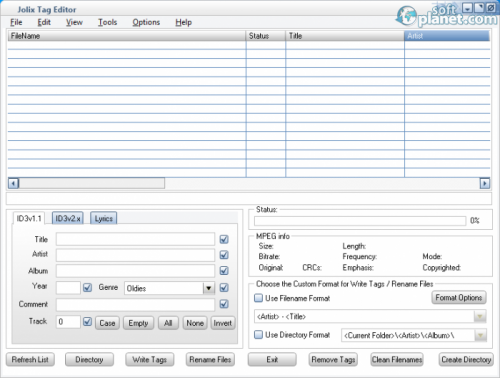This screenshot has height=378, width=500.
Task: Switch to the ID3v2.x tab
Action: tap(68, 219)
